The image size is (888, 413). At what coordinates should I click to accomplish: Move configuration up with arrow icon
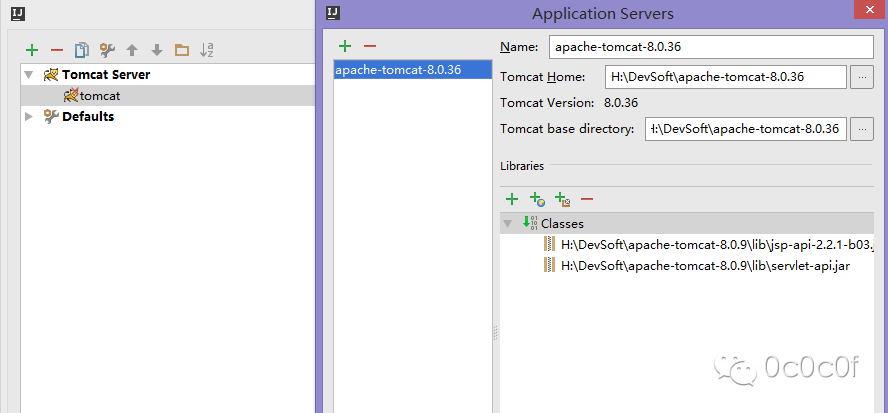(132, 50)
